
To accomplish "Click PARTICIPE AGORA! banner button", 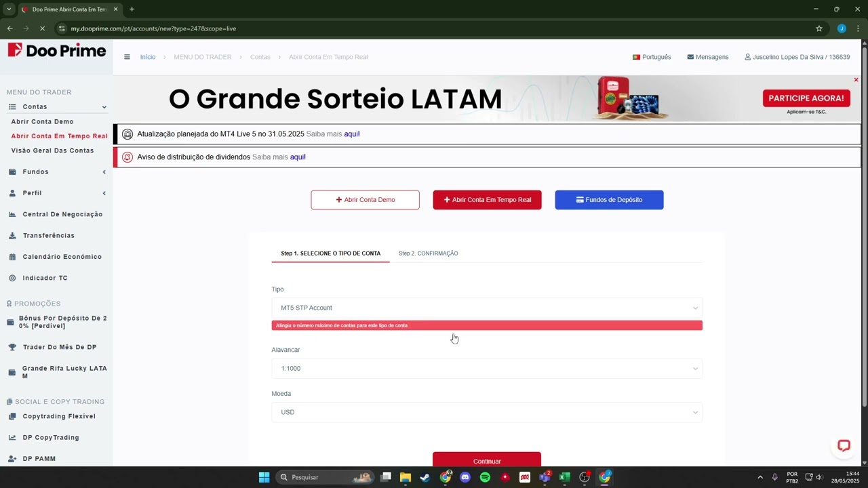I will (806, 98).
